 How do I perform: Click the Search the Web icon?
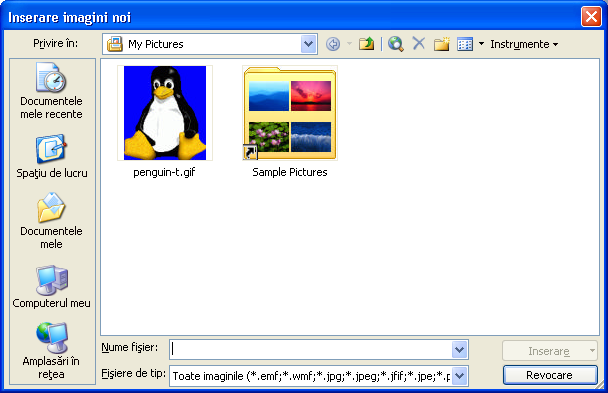pos(396,44)
